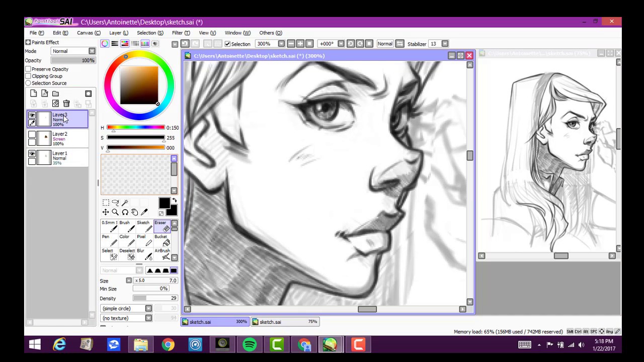Viewport: 644px width, 362px height.
Task: Open the rotation angle +000° dropdown
Action: 341,44
